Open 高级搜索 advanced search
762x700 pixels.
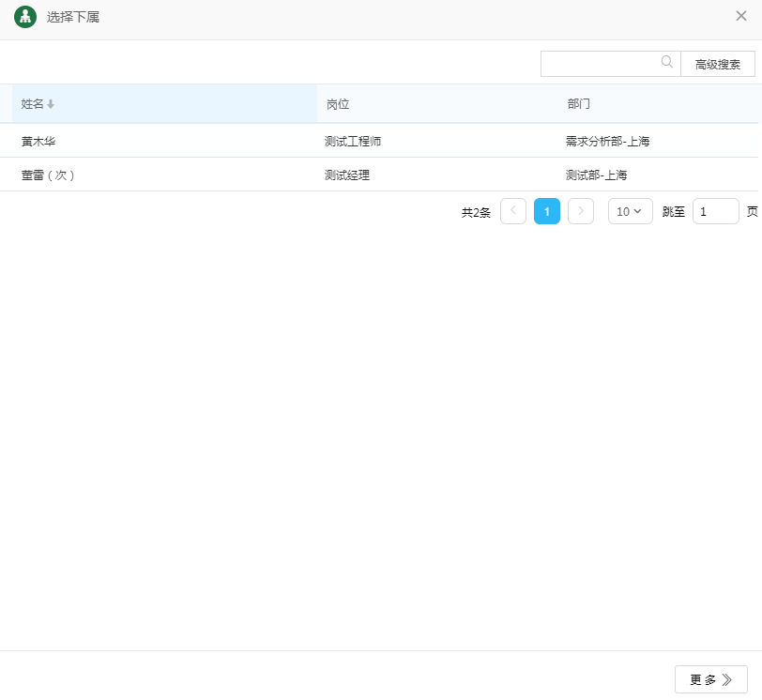(717, 64)
